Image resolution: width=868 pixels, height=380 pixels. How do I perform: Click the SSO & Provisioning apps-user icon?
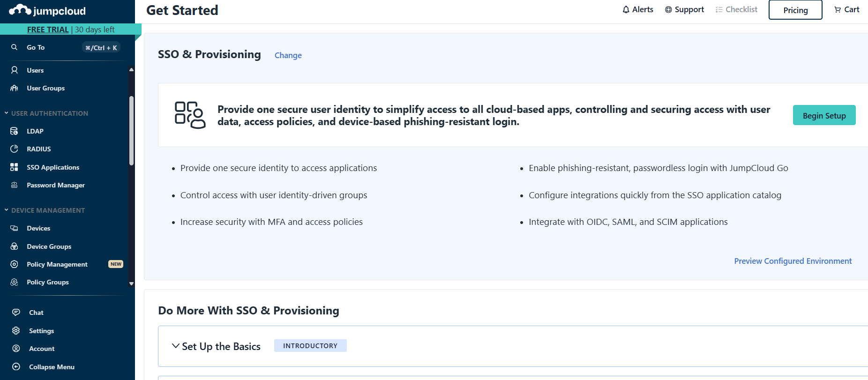[x=190, y=115]
